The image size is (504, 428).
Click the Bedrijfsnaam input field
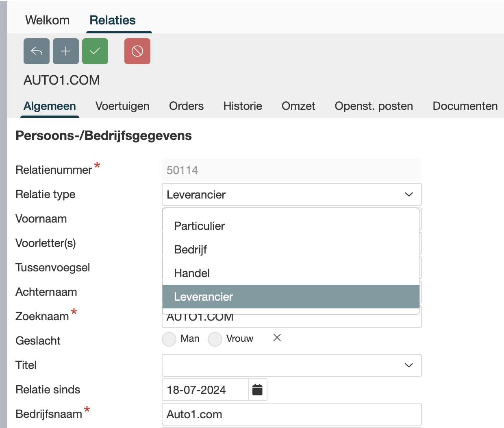291,414
